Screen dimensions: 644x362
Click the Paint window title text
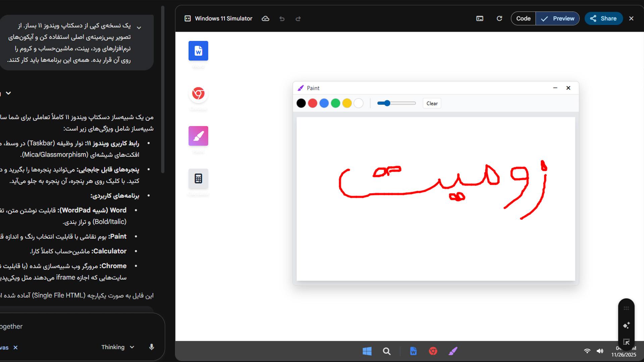coord(313,88)
